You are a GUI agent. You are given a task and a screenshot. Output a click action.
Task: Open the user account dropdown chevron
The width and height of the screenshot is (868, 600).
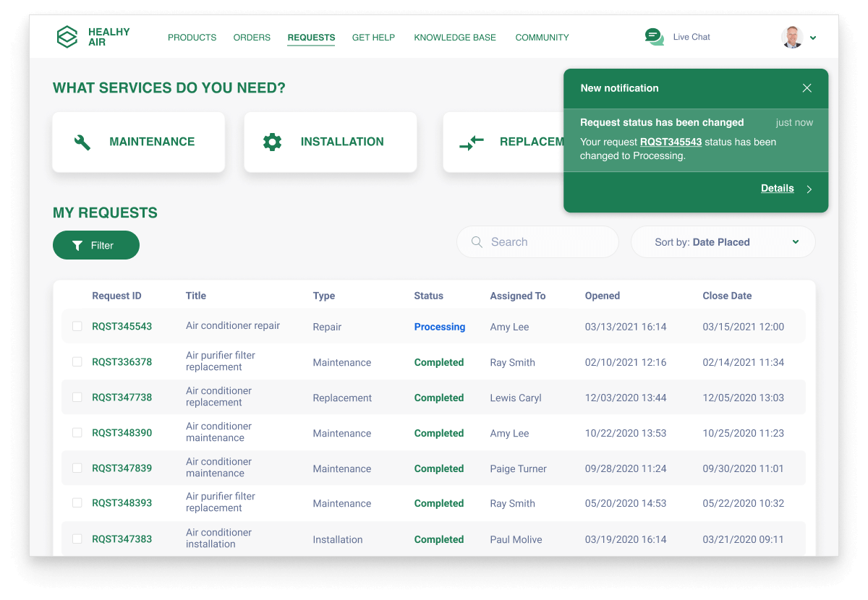pos(813,38)
